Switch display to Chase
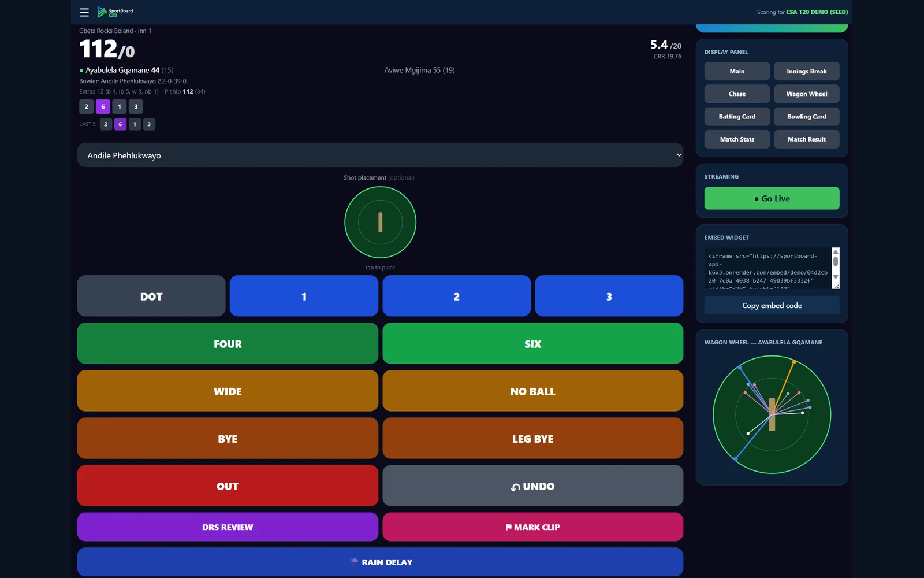 pyautogui.click(x=737, y=94)
